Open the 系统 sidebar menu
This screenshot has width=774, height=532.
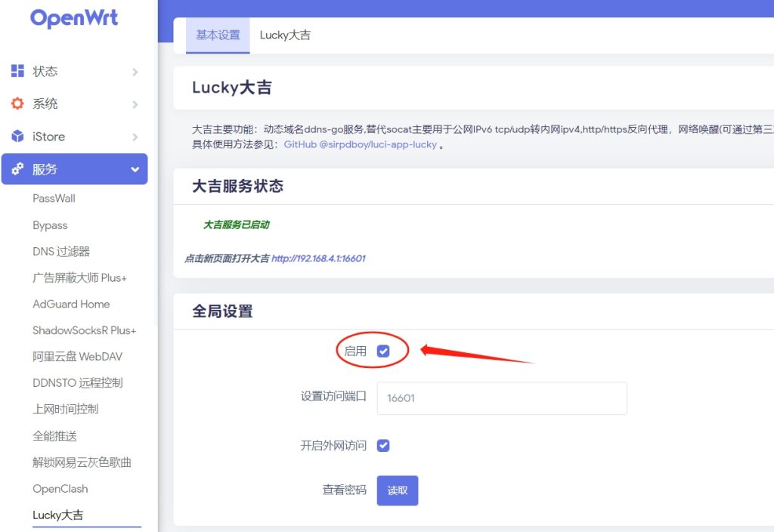point(75,104)
